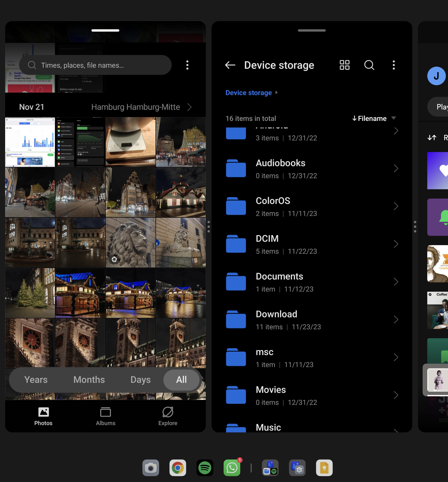448x482 pixels.
Task: Select the Months view tab
Action: tap(89, 380)
